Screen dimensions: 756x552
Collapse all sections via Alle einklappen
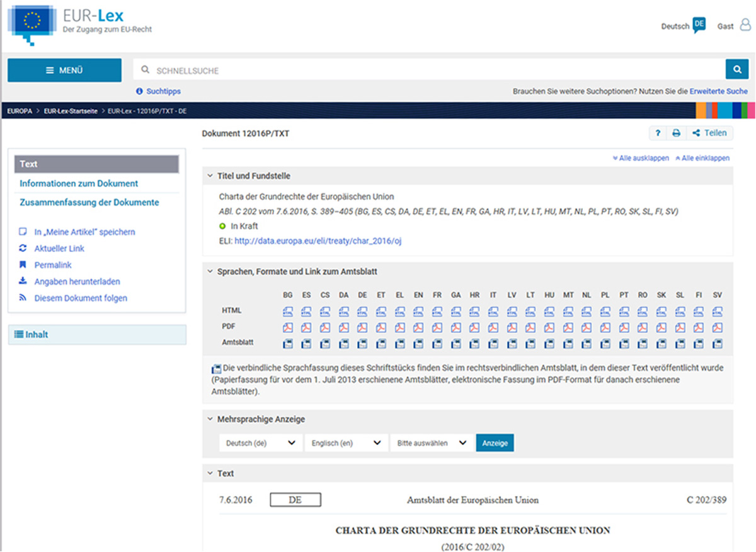702,158
